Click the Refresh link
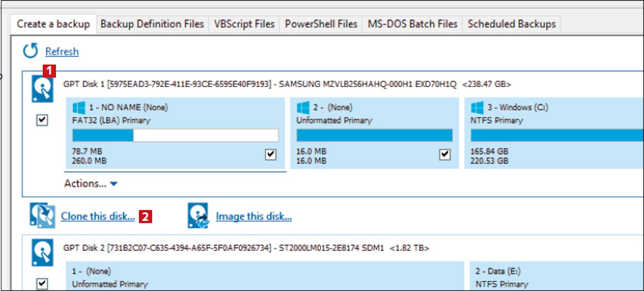Viewport: 644px width, 291px height. [62, 52]
